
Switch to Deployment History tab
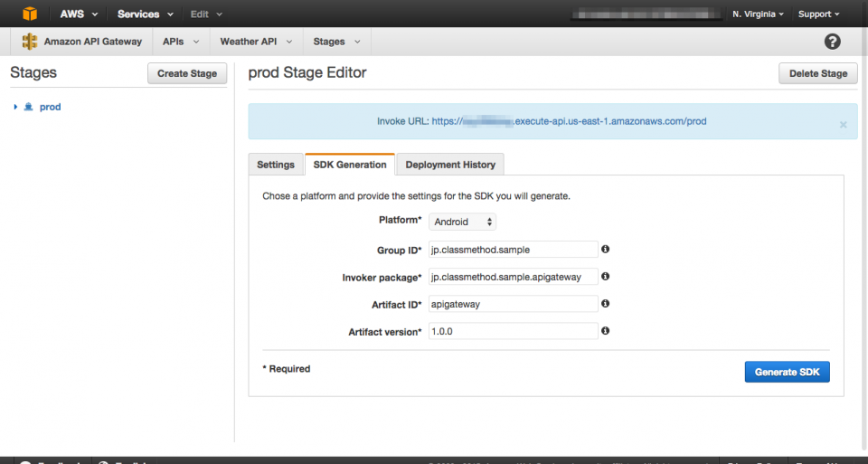point(450,165)
